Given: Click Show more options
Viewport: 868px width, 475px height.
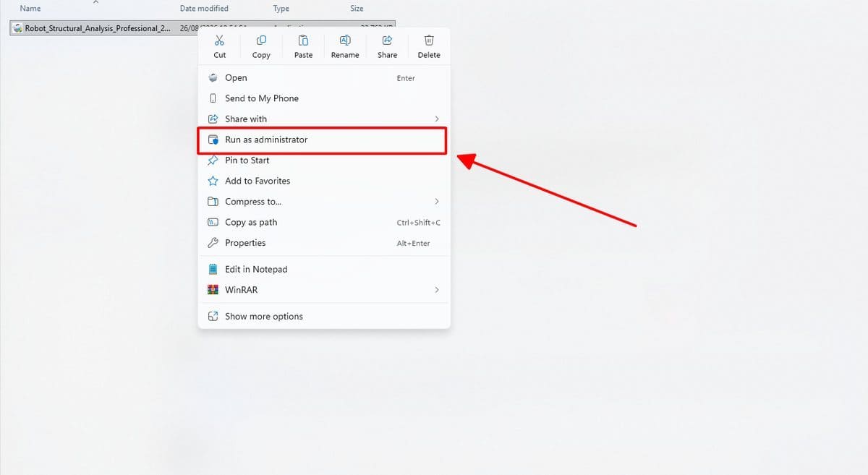Looking at the screenshot, I should coord(324,316).
